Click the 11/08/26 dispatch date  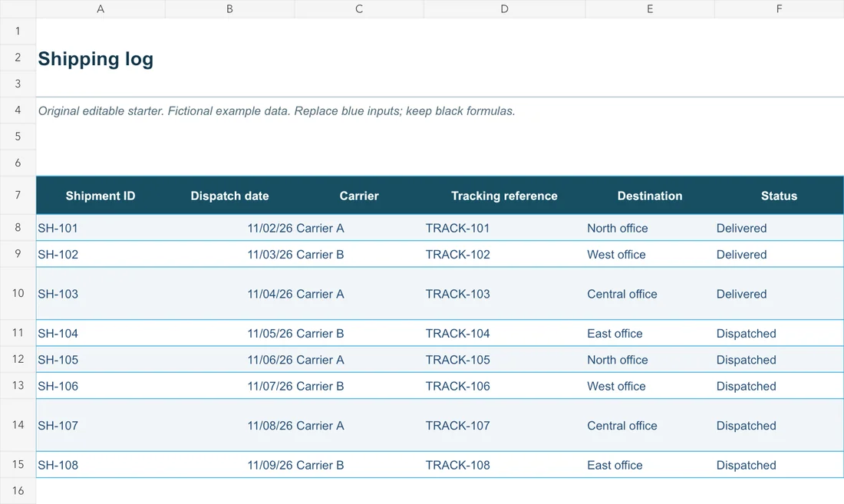click(x=270, y=426)
